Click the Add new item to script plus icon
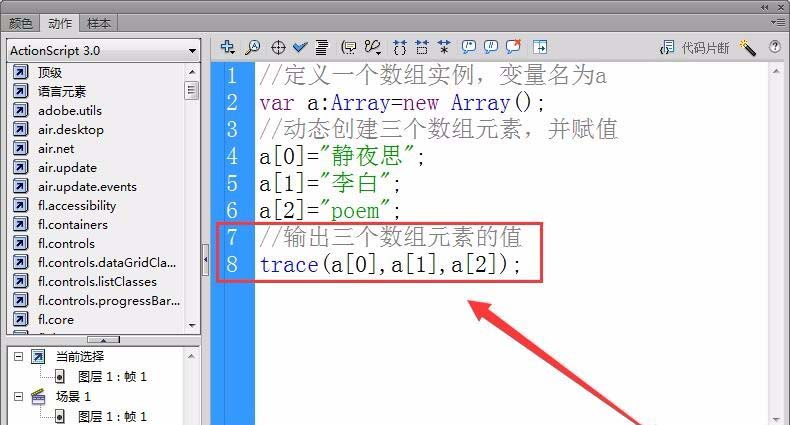 pos(227,47)
